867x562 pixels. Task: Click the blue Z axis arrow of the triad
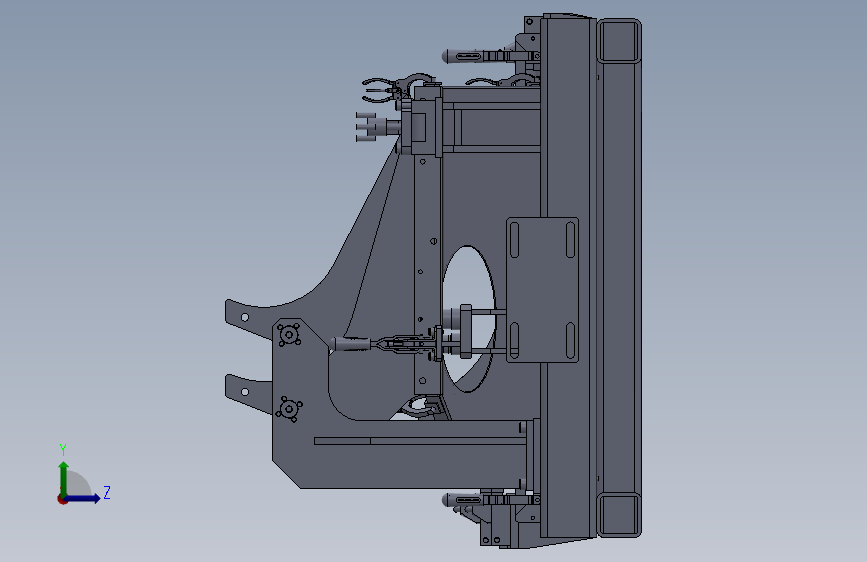[x=83, y=498]
